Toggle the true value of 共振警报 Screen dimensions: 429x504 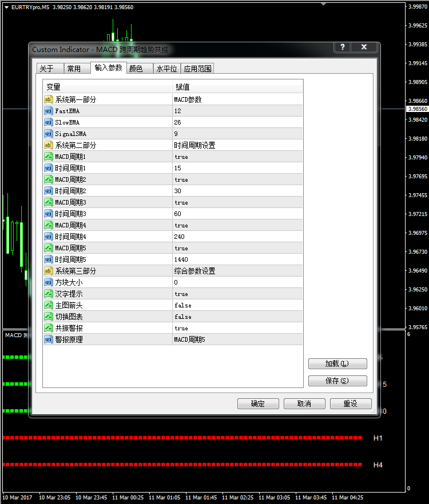point(237,328)
